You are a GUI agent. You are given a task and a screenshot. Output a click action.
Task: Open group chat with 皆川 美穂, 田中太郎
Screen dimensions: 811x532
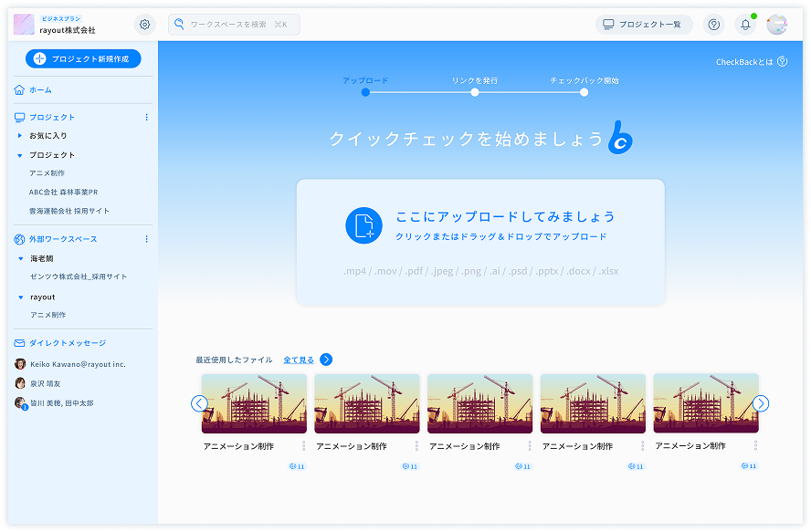click(61, 402)
